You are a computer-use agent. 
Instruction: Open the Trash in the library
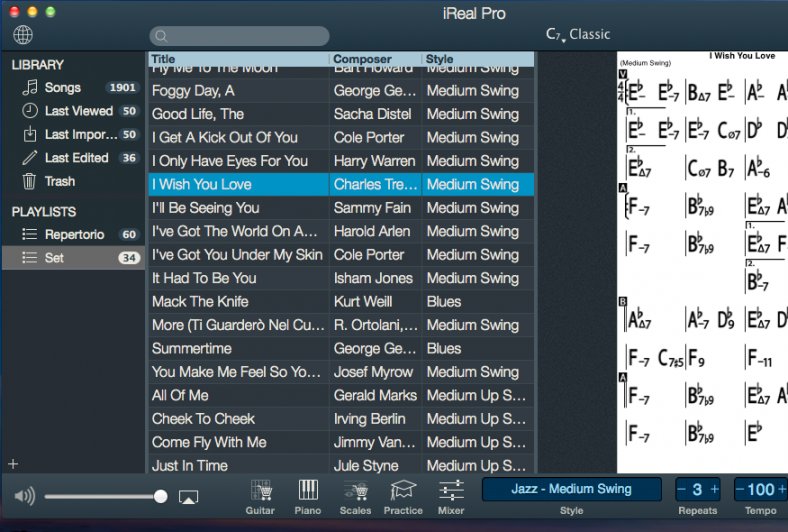(x=59, y=181)
